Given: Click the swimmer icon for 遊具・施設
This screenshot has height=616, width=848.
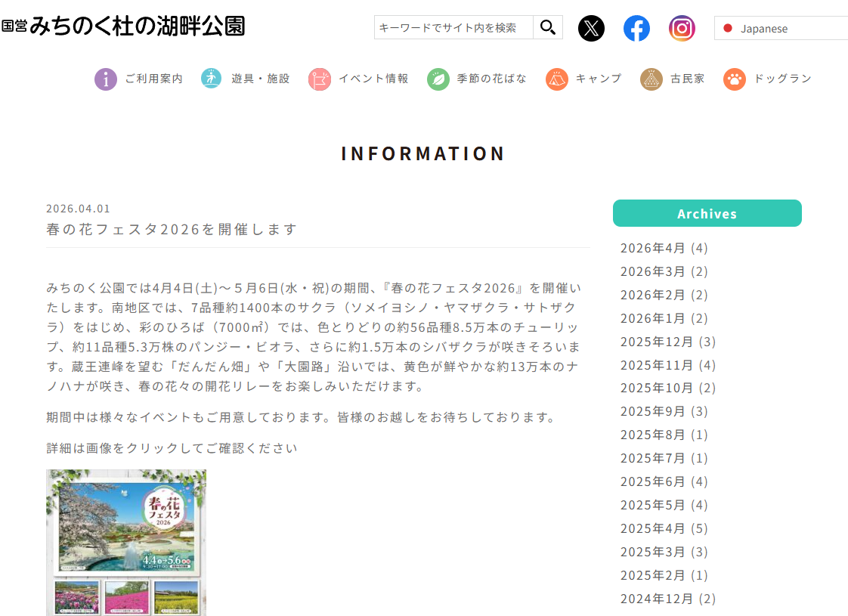Looking at the screenshot, I should point(210,78).
